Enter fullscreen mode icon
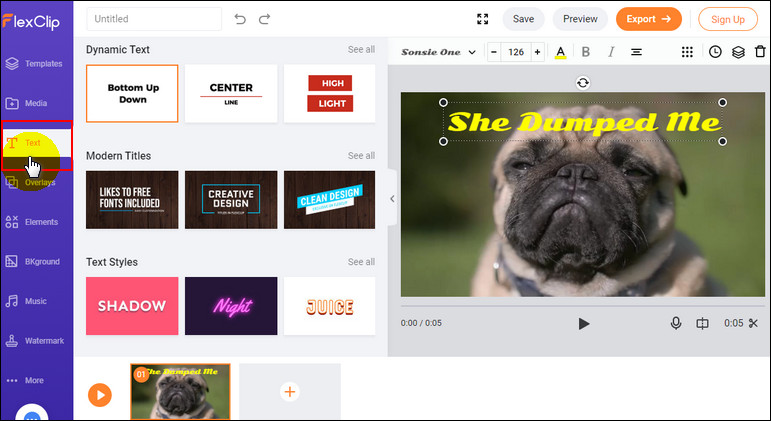Viewport: 771px width, 421px height. click(x=483, y=19)
